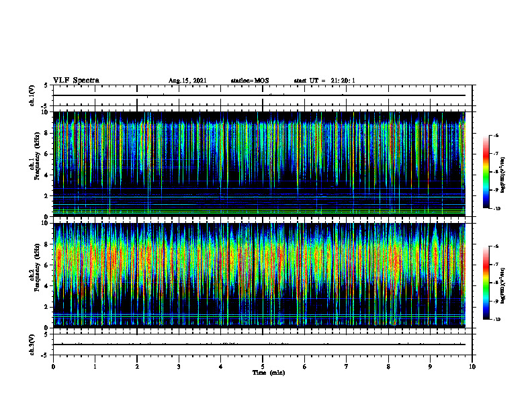Image resolution: width=532 pixels, height=411 pixels.
Task: Select the ch.1 colorbar log(PSD) label
Action: click(x=503, y=175)
